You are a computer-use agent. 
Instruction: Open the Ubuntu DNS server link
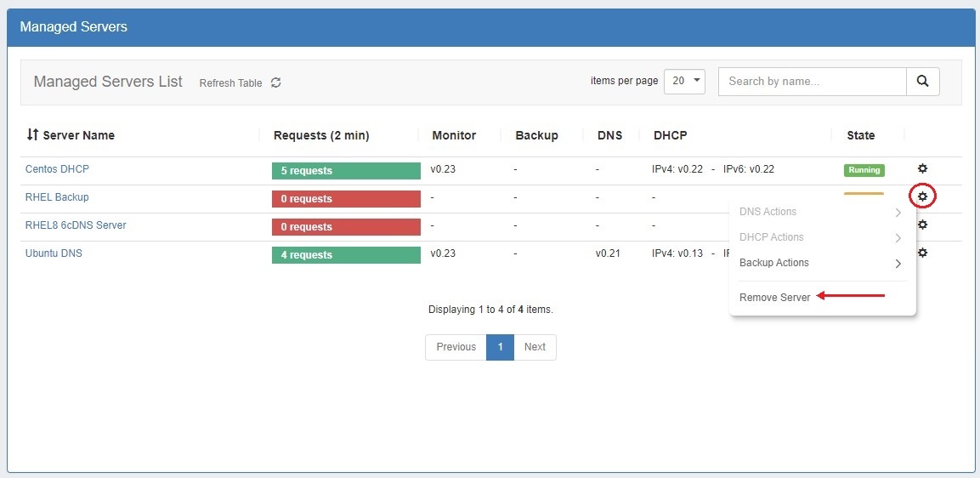pos(54,253)
